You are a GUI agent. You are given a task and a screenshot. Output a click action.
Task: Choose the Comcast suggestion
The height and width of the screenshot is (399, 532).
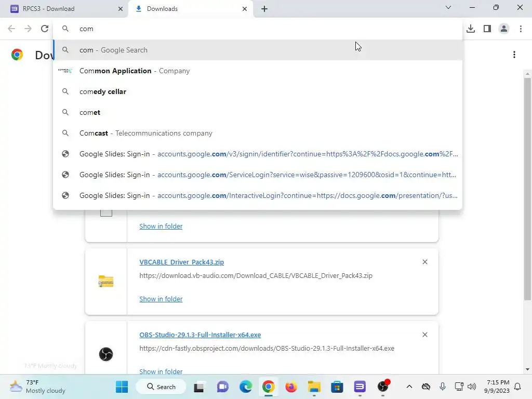pos(258,133)
